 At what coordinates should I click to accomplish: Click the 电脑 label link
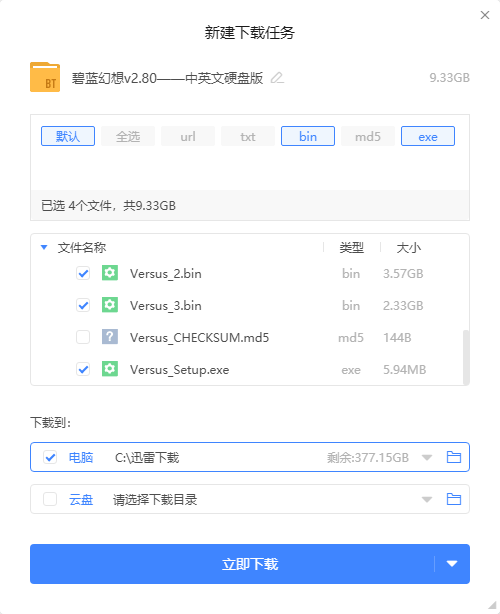[81, 457]
